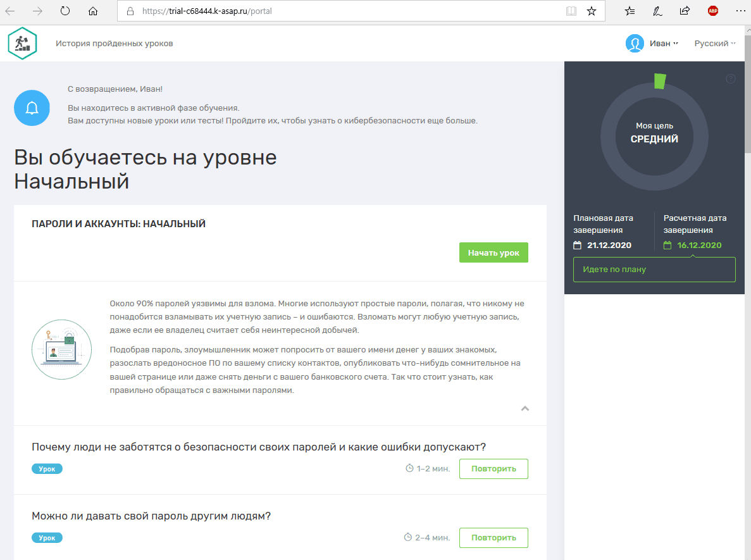Click the Идете по плану status box

point(654,269)
